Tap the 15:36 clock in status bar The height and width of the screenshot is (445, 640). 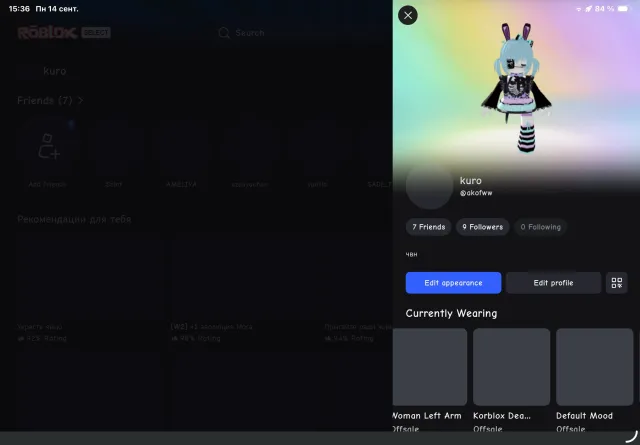[x=19, y=9]
